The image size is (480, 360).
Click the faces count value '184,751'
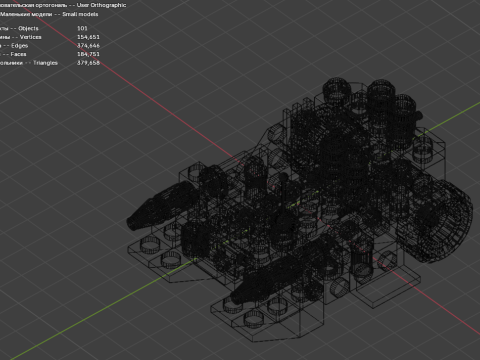[88, 54]
